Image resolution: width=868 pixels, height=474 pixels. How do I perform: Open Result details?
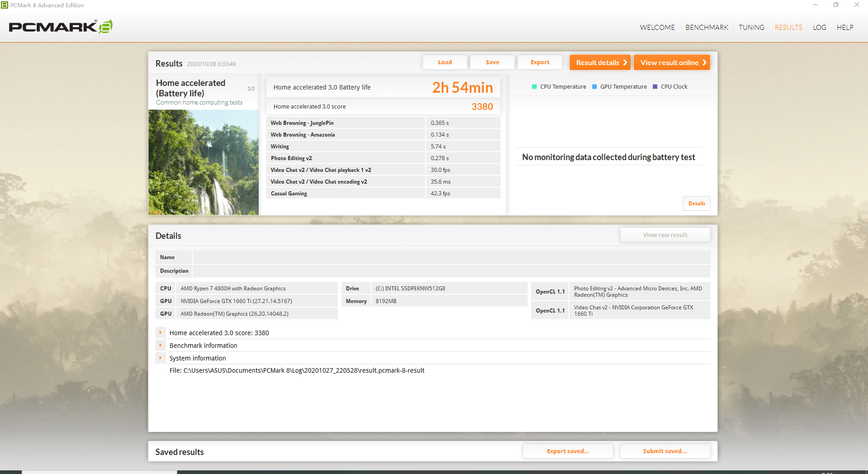[600, 62]
